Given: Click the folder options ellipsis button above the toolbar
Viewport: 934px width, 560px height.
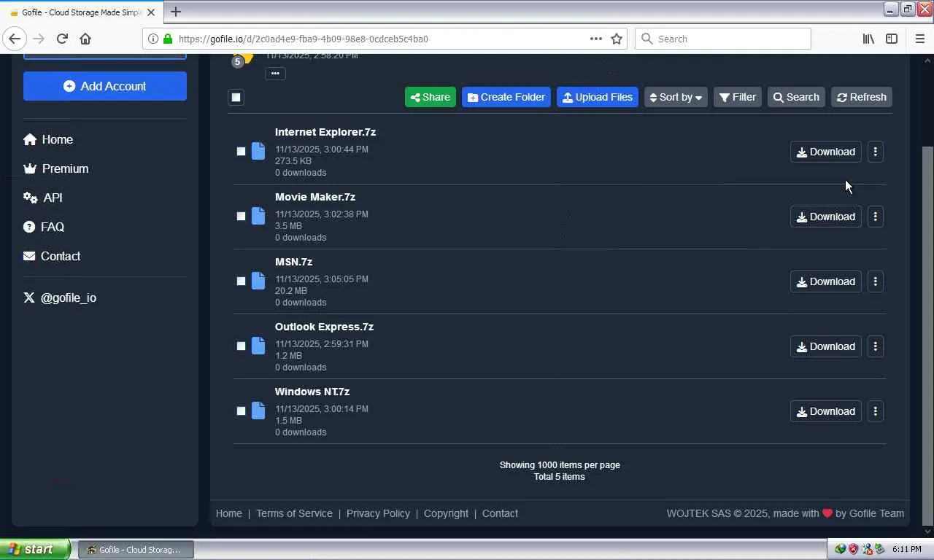Looking at the screenshot, I should [x=275, y=73].
